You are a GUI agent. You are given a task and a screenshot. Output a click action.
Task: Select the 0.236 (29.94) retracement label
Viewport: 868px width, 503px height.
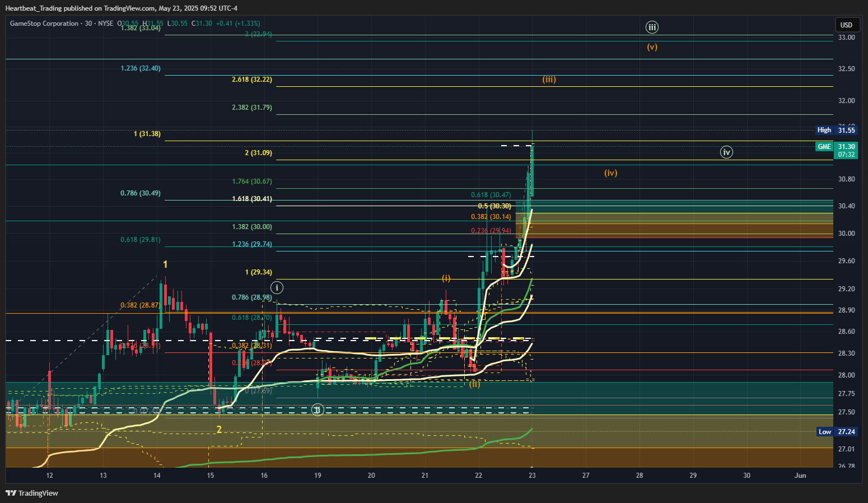point(491,231)
